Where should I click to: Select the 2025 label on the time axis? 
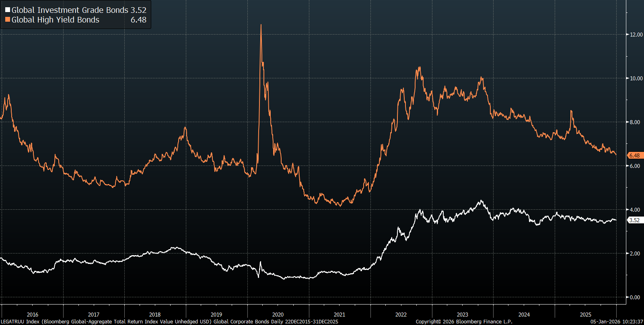(x=586, y=315)
